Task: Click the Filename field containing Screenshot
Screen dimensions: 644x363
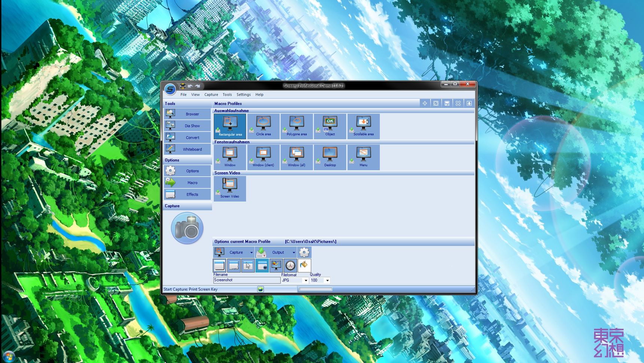Action: pyautogui.click(x=247, y=280)
